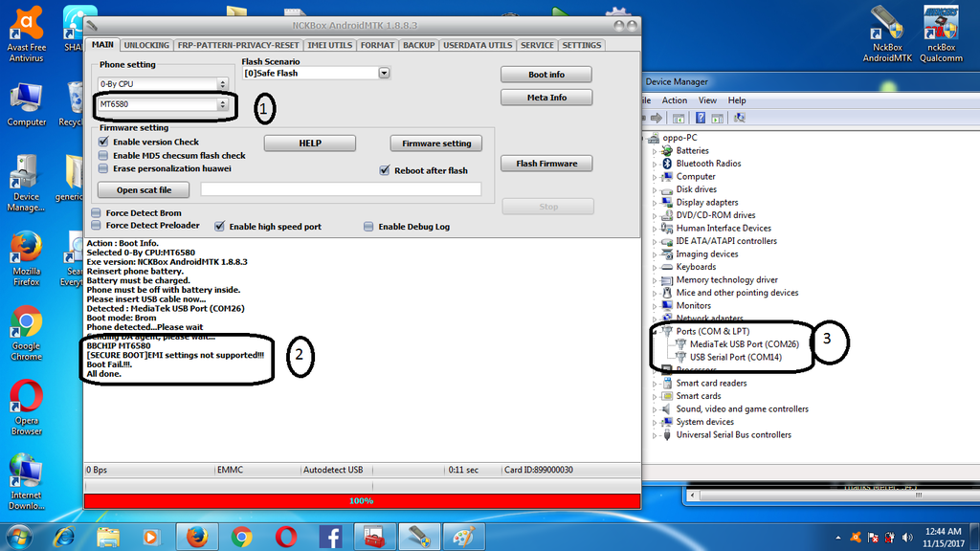Viewport: 980px width, 551px height.
Task: Switch to the IMEI UTILS tab
Action: point(329,45)
